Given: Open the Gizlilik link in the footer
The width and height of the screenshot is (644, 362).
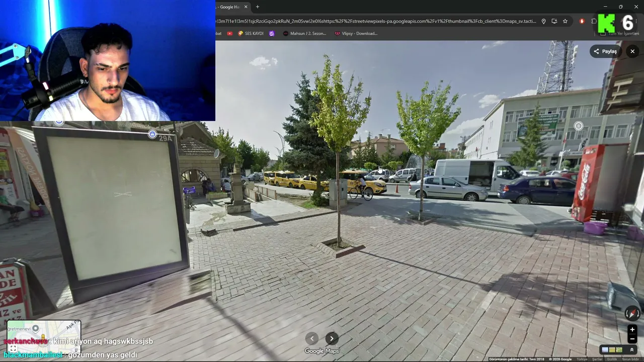Looking at the screenshot, I should pyautogui.click(x=612, y=359).
